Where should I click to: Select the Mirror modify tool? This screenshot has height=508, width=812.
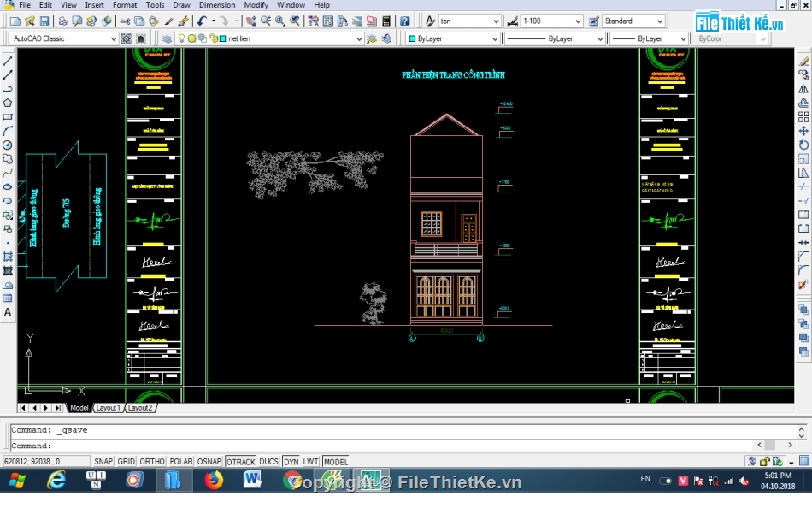[803, 89]
